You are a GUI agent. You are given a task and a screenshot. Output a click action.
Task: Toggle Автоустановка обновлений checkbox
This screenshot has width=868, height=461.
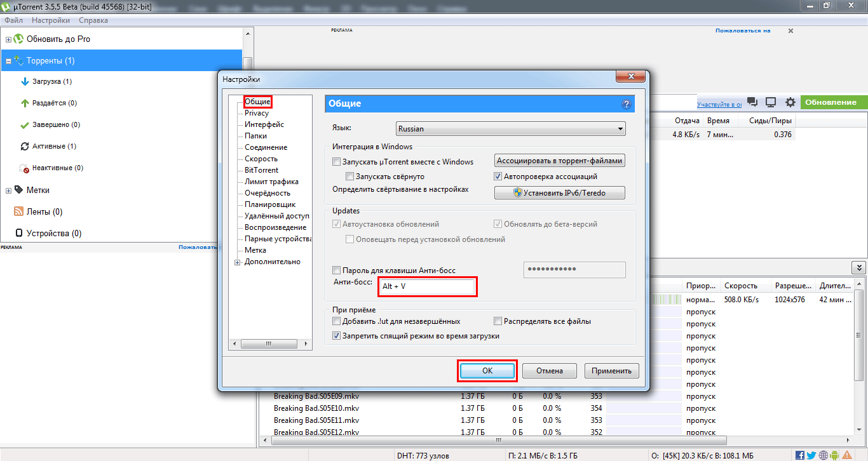pyautogui.click(x=337, y=224)
